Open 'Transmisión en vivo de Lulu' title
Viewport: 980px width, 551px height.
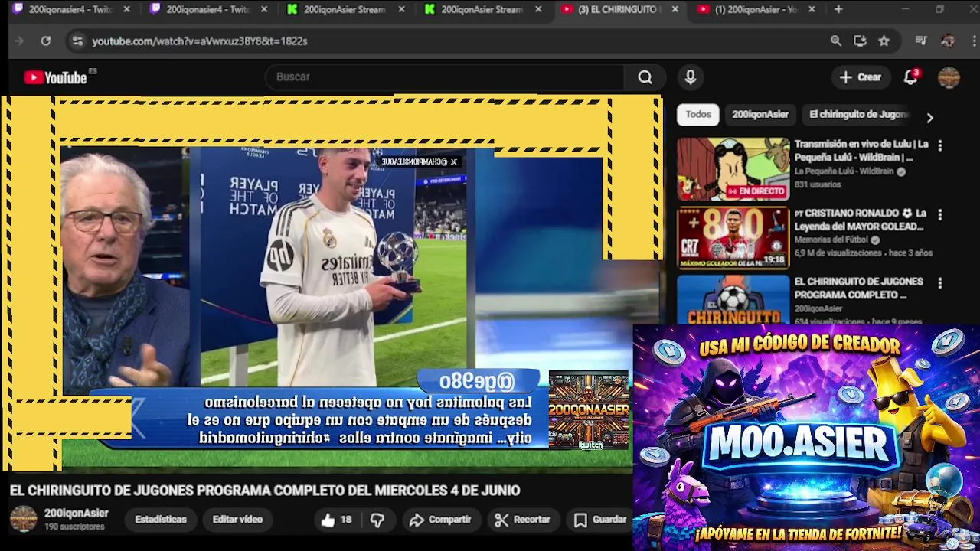[861, 151]
